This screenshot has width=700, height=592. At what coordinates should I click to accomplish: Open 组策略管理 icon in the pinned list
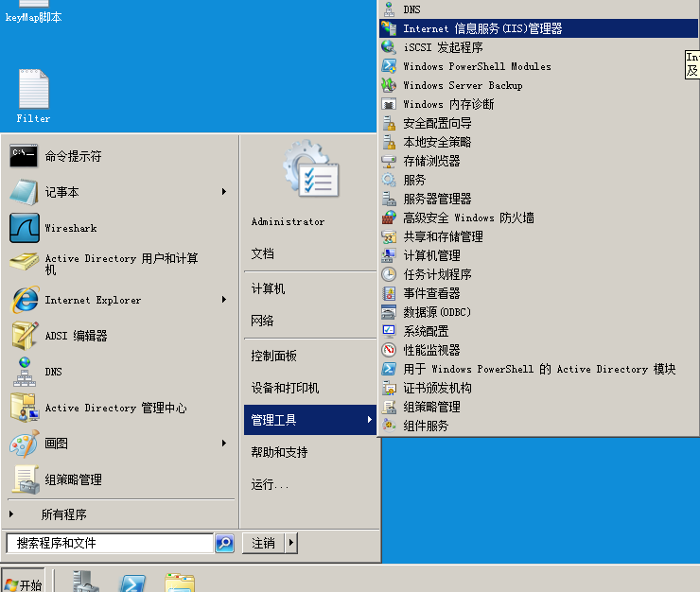[x=26, y=479]
